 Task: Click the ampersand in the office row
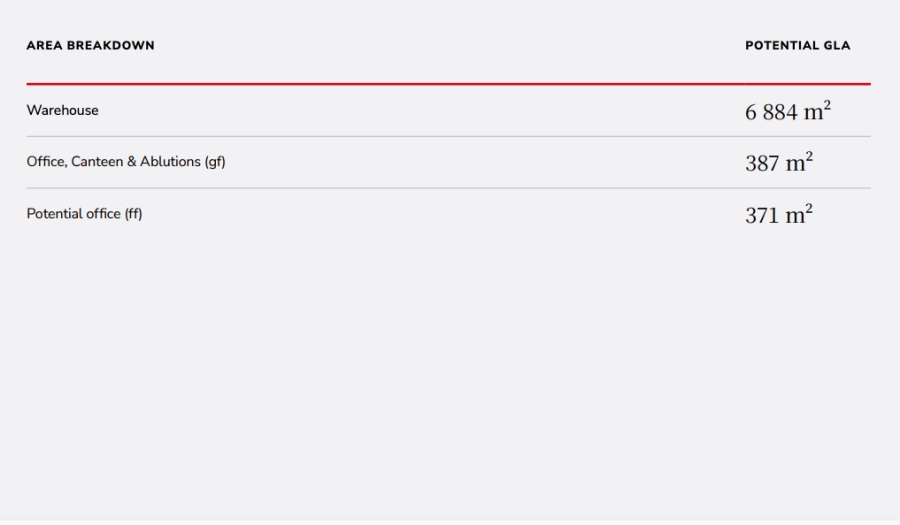click(131, 162)
